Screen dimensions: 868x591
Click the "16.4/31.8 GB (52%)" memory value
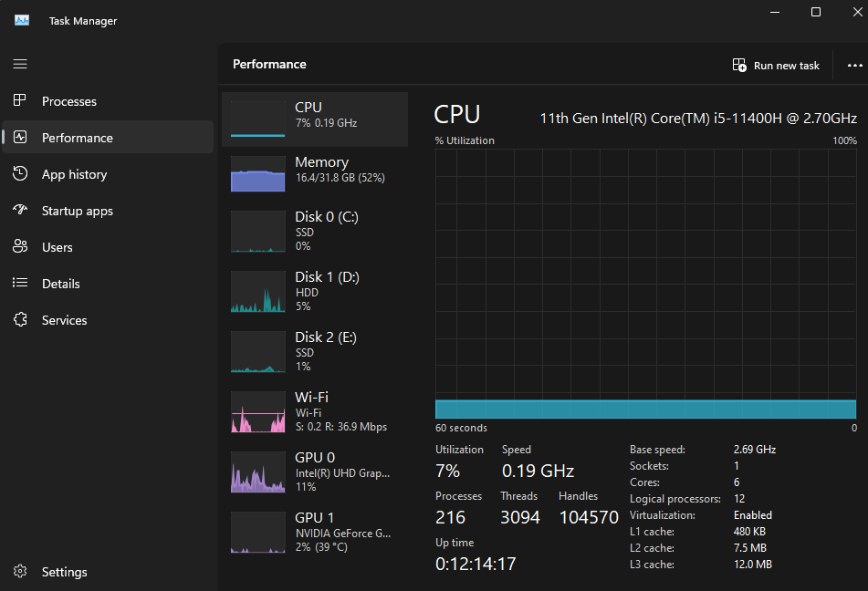pos(340,178)
